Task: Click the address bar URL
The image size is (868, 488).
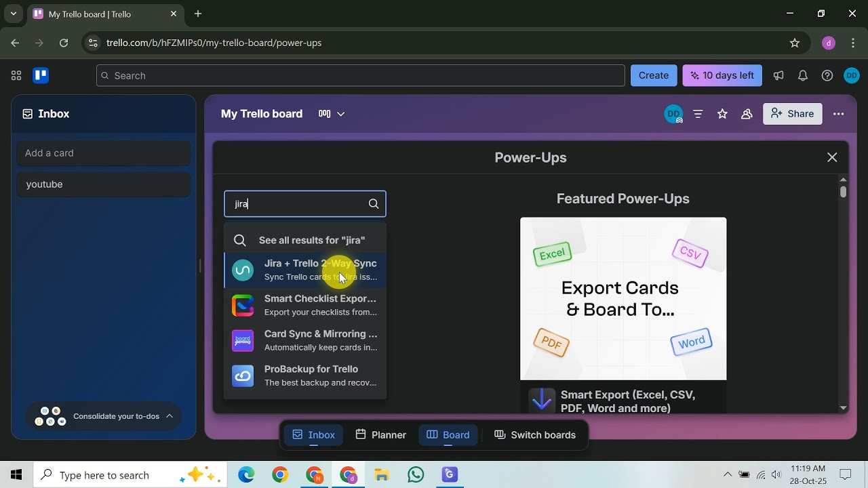Action: tap(214, 43)
